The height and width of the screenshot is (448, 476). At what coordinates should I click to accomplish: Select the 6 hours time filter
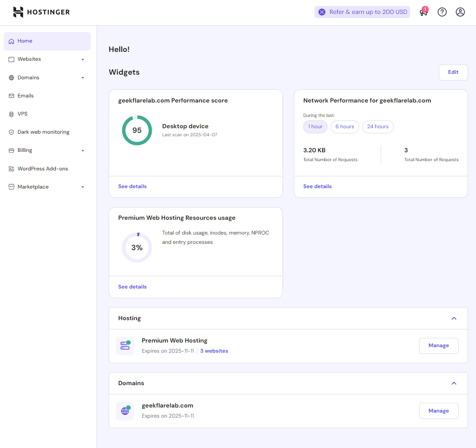(344, 127)
